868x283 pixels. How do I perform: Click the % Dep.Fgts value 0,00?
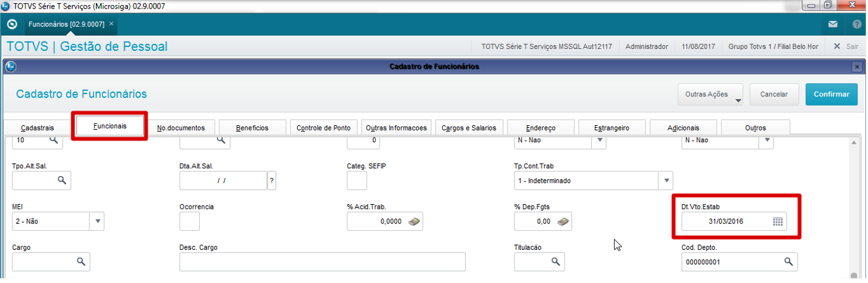pyautogui.click(x=543, y=222)
